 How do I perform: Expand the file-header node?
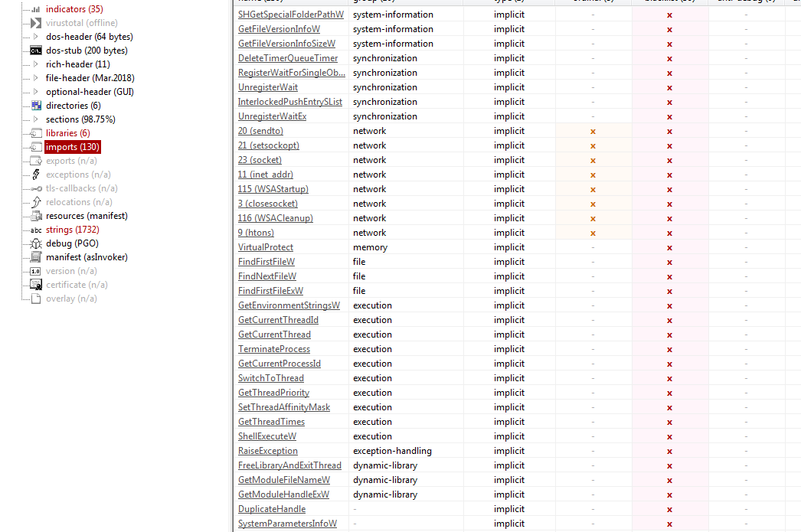click(36, 78)
